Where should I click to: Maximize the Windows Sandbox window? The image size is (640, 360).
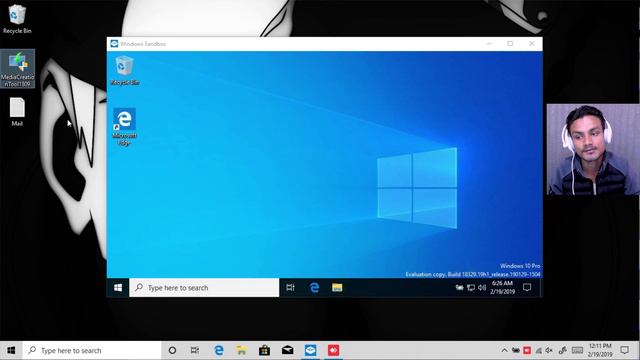[x=510, y=44]
